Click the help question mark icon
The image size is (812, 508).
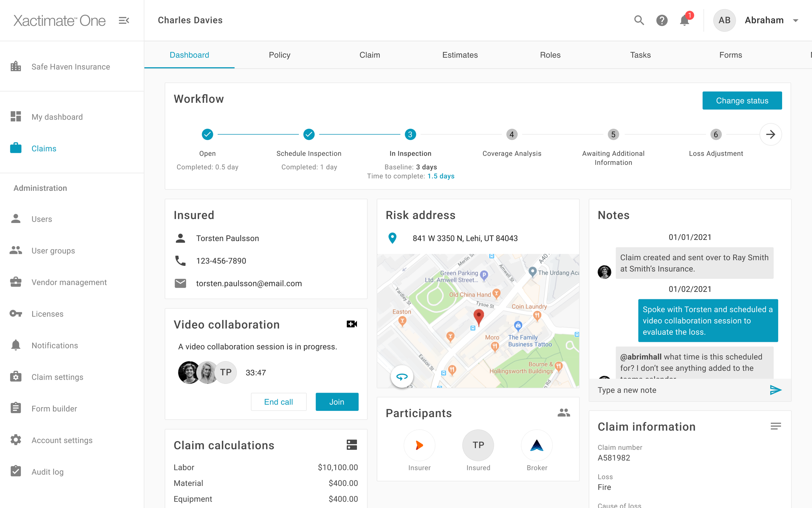point(662,20)
